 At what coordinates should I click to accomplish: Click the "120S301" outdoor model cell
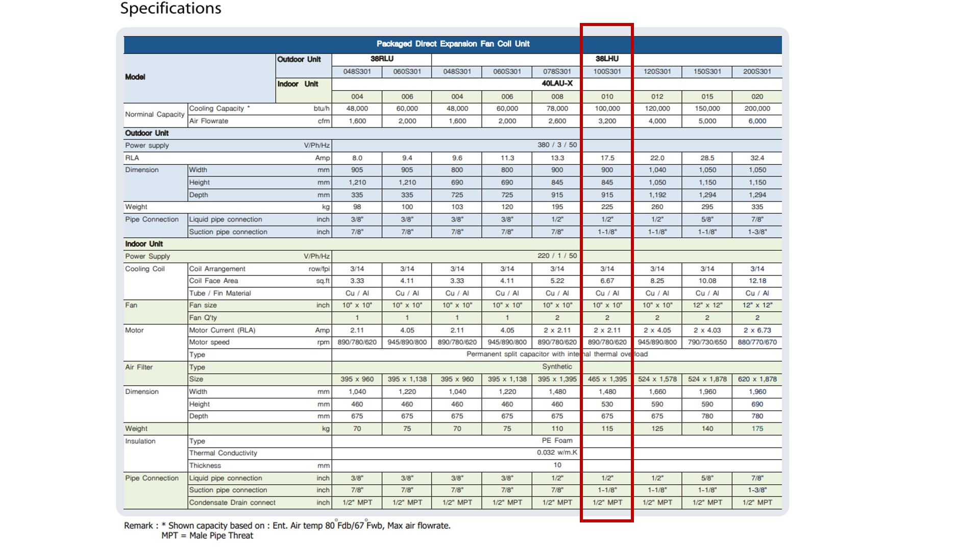click(657, 71)
